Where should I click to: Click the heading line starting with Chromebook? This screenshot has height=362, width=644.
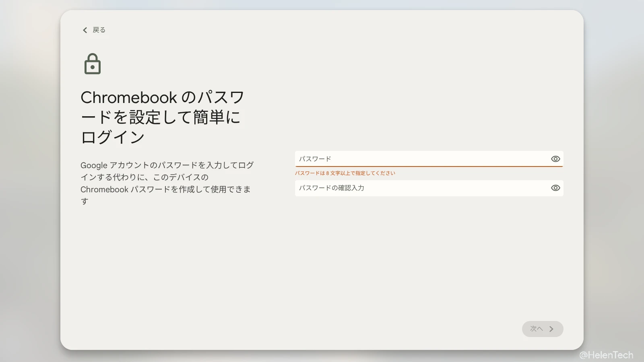tap(163, 98)
